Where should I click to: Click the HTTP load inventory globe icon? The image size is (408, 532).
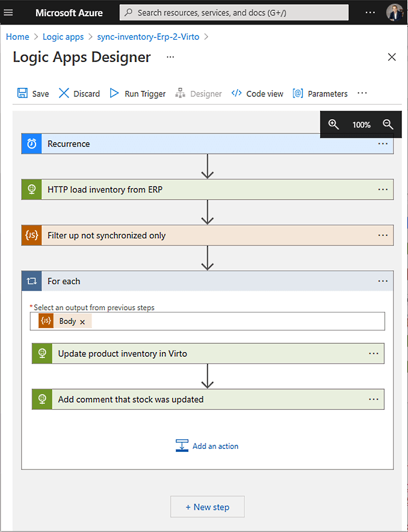[31, 190]
